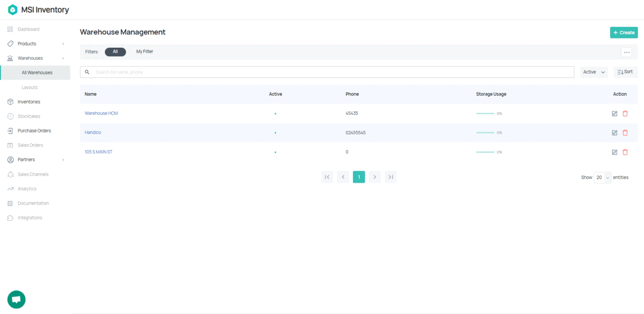Go to the first page
644x314 pixels.
tap(327, 177)
